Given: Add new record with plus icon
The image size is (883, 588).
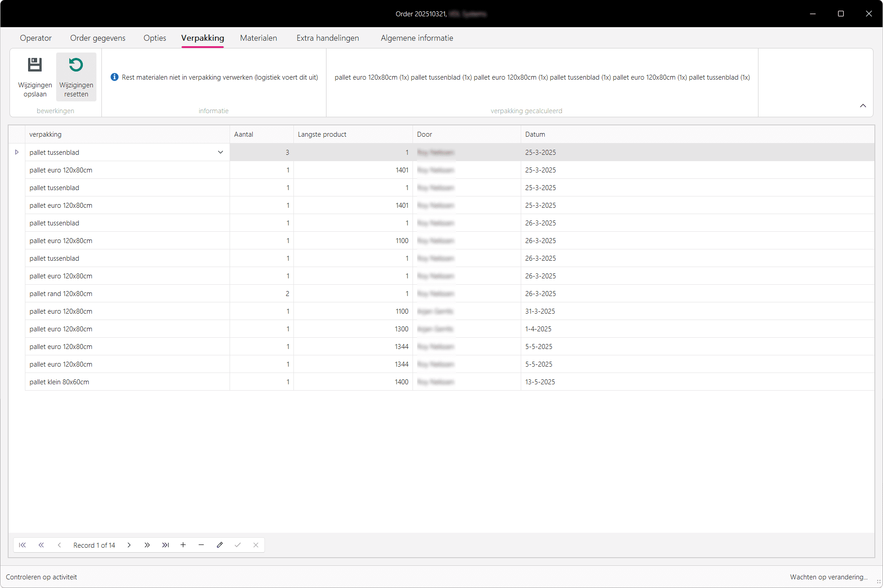Looking at the screenshot, I should [x=183, y=545].
